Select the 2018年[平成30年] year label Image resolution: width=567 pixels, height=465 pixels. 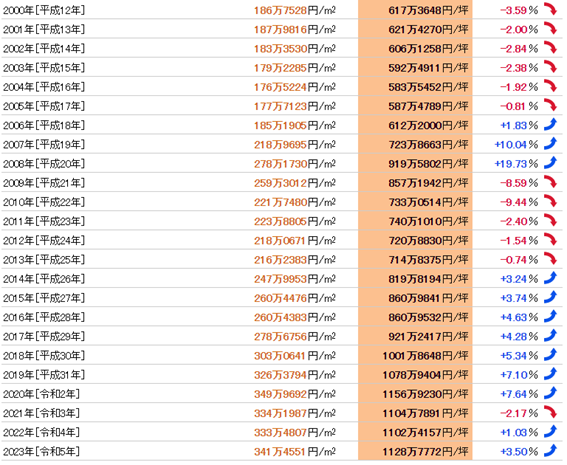[44, 356]
